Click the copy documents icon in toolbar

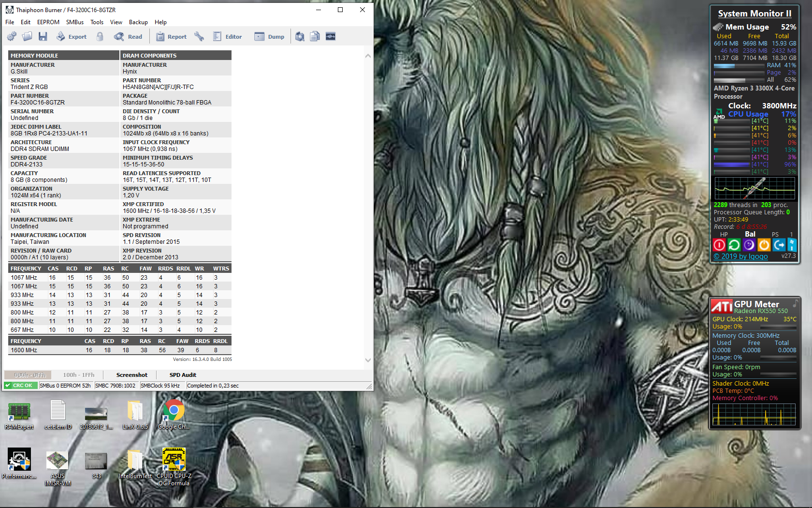tap(315, 37)
